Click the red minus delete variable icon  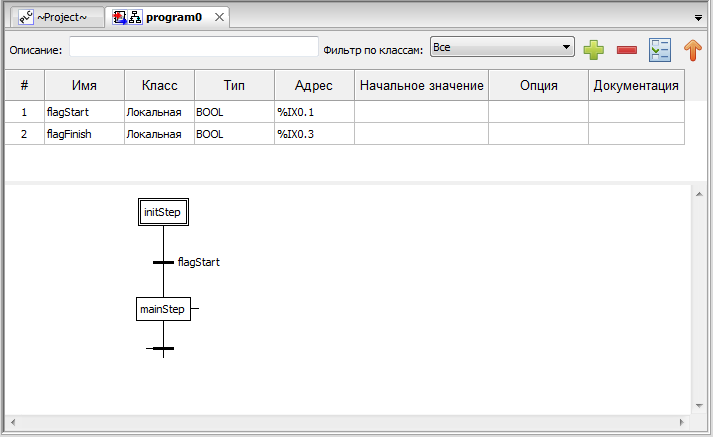click(x=627, y=49)
